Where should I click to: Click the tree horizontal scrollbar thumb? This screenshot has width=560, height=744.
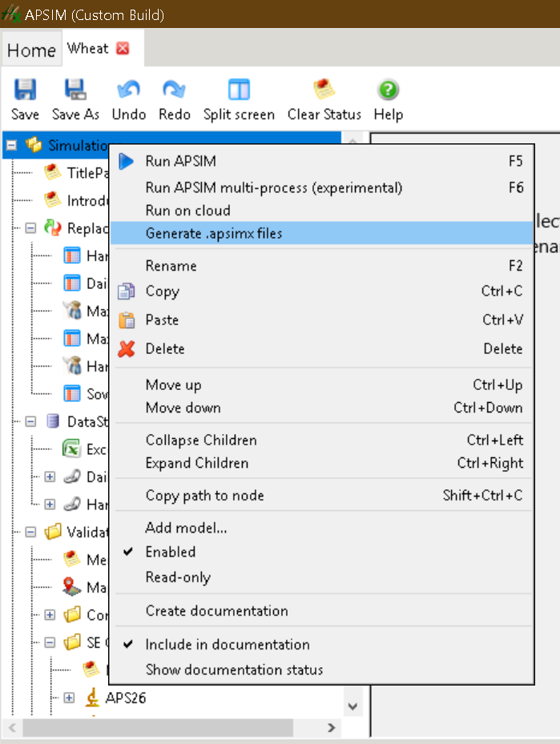[x=158, y=727]
